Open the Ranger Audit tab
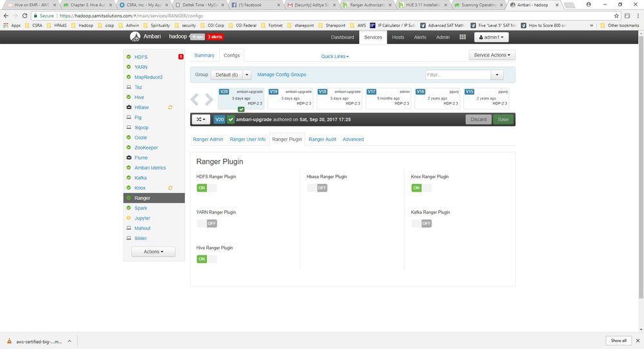 [322, 139]
